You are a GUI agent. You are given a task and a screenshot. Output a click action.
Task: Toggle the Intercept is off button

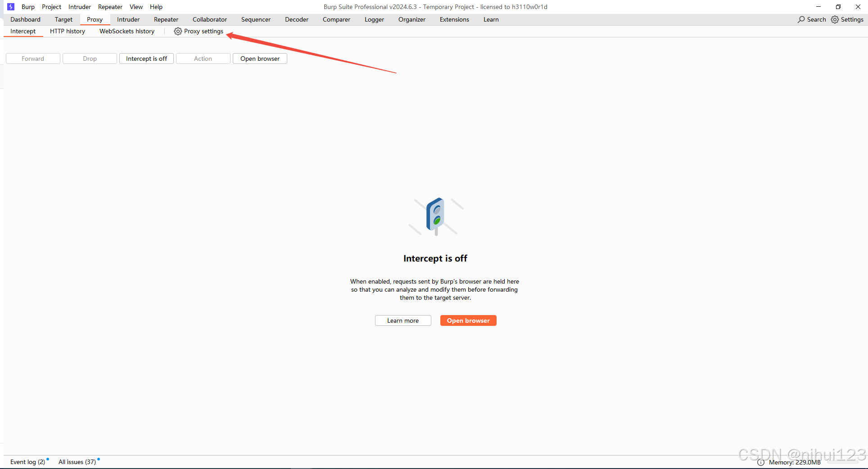click(x=146, y=59)
